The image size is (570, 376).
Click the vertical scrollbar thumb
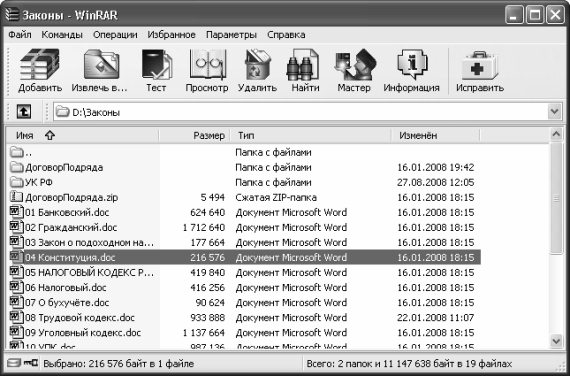tap(556, 198)
